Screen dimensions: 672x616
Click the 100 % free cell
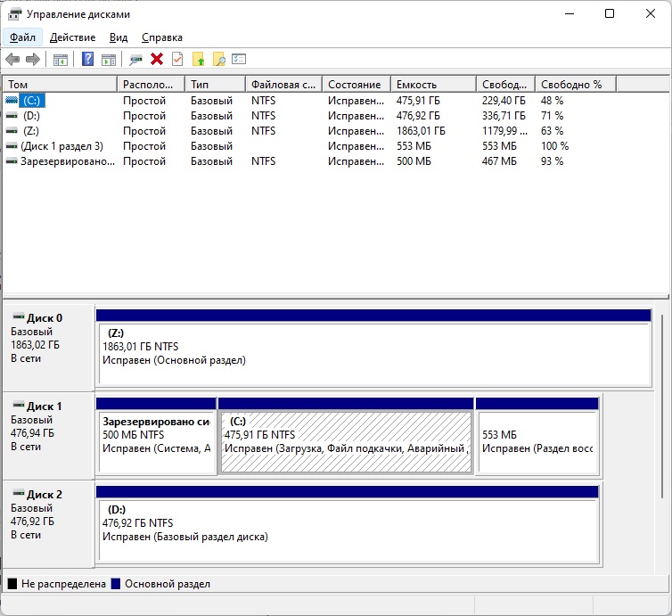point(554,146)
